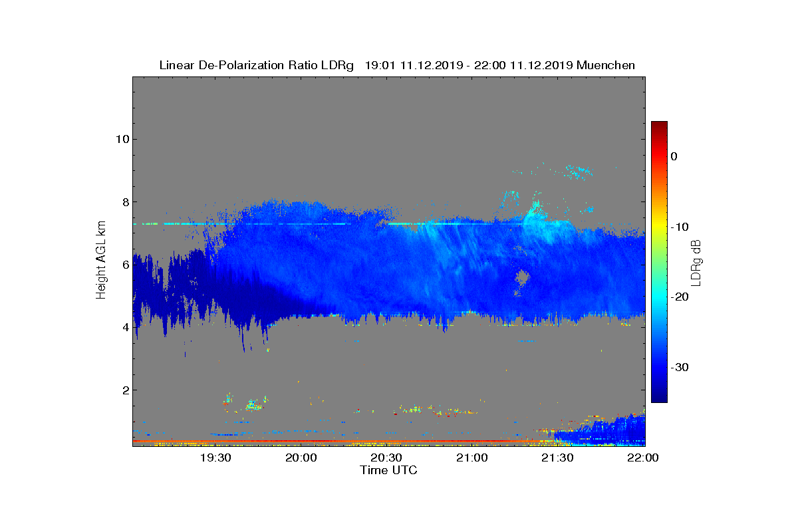798x532 pixels.
Task: Click the 'Height AGL km' y-axis label
Action: coord(101,261)
